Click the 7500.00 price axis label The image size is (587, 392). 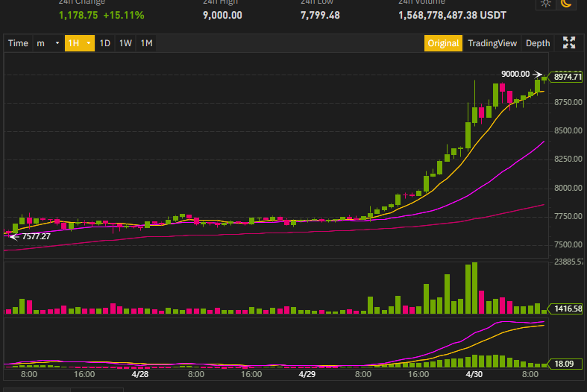(568, 244)
